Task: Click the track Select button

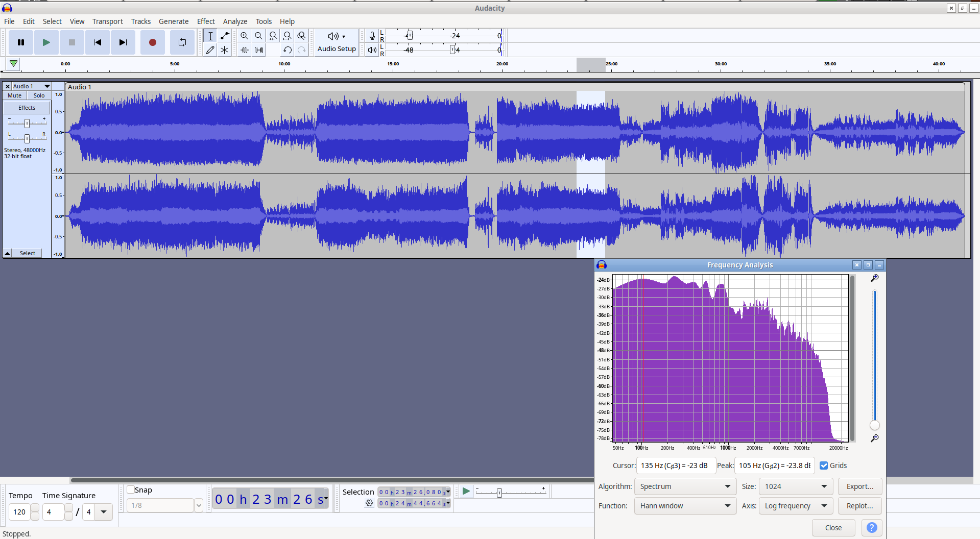Action: click(28, 253)
